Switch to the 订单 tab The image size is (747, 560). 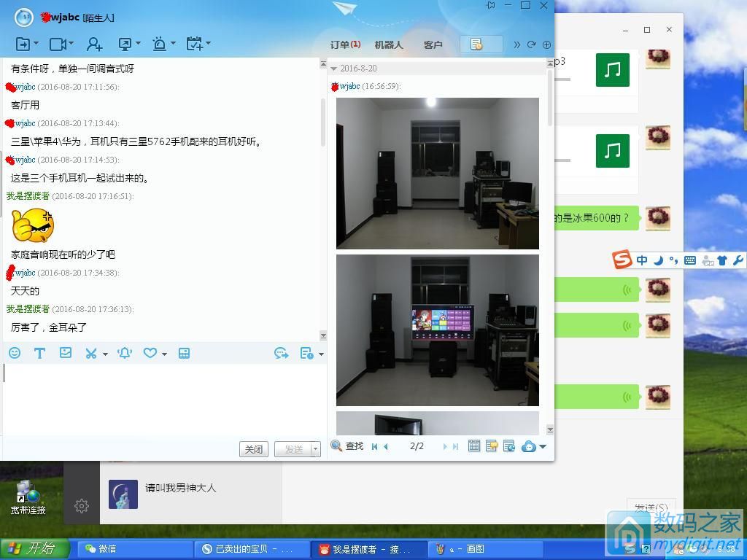tap(345, 44)
